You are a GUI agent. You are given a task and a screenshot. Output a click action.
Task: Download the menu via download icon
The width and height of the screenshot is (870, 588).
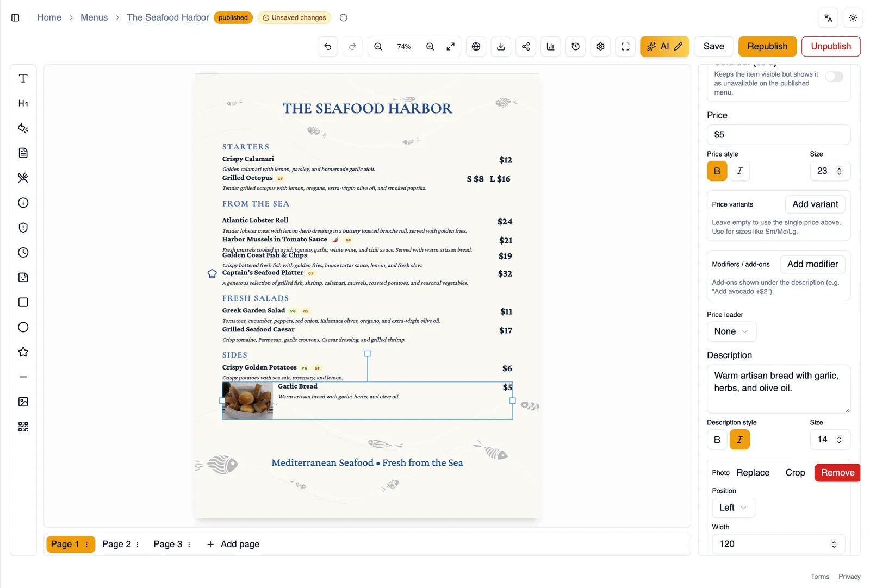(x=501, y=47)
